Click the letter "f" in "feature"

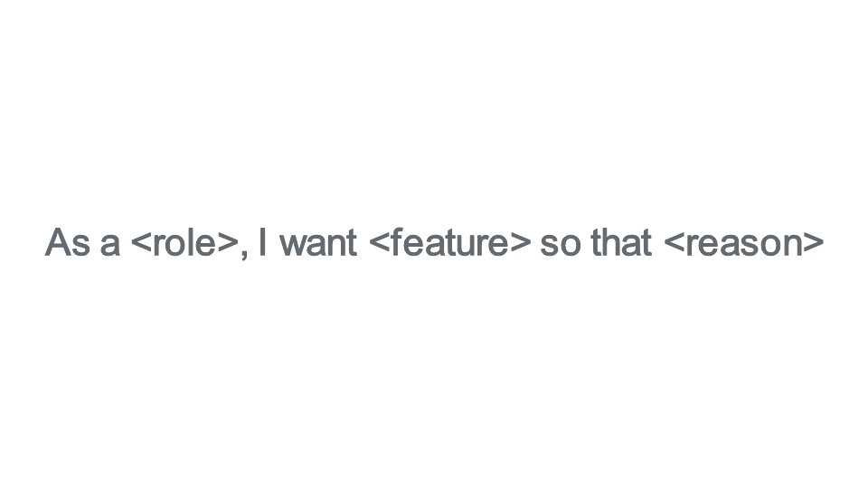tap(395, 241)
